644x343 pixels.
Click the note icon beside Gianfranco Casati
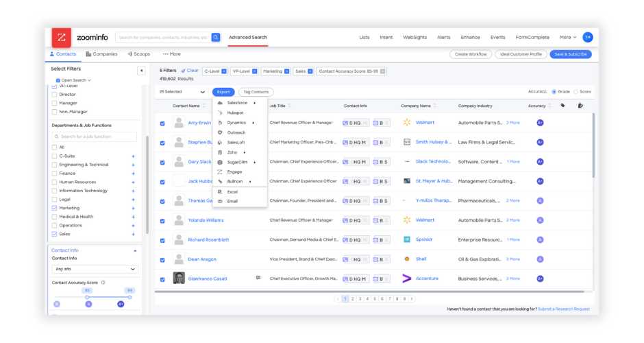[x=258, y=278]
